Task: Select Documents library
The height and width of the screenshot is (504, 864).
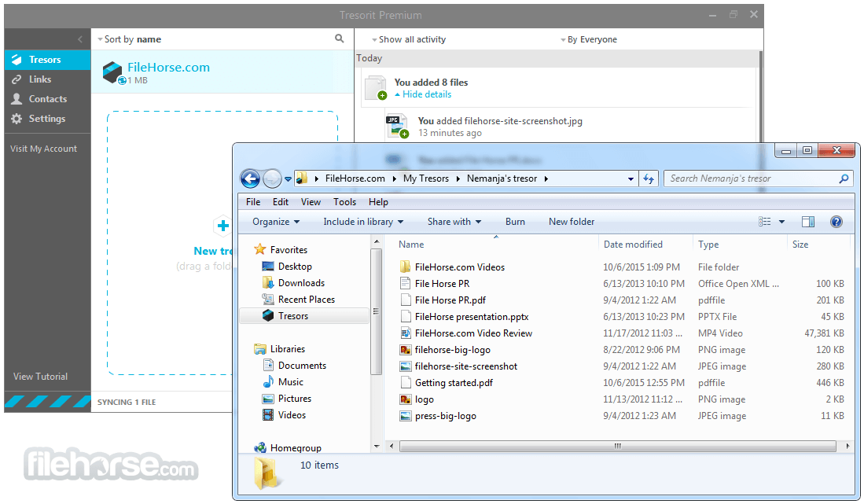Action: [x=302, y=366]
